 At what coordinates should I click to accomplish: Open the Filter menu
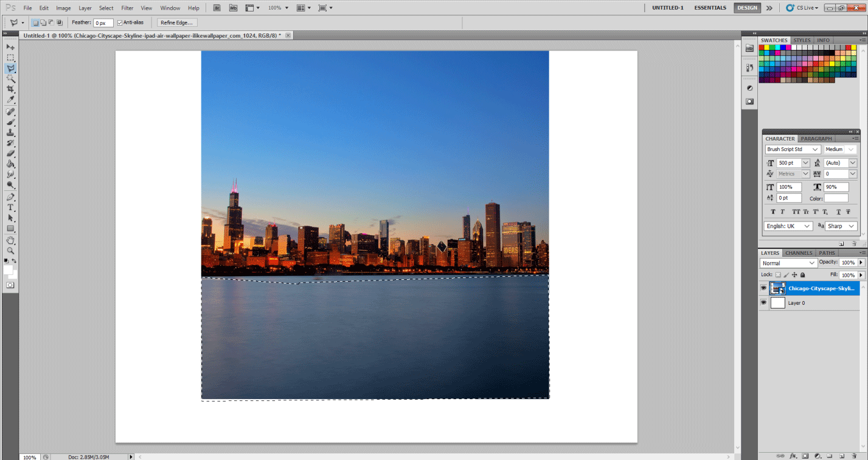(127, 8)
